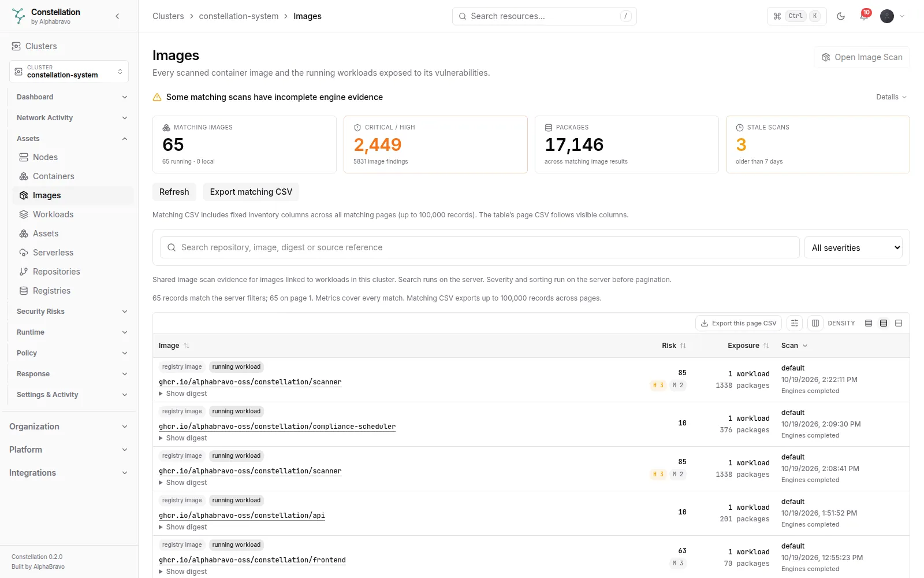Open command palette Ctrl K button
This screenshot has width=924, height=578.
pos(796,16)
